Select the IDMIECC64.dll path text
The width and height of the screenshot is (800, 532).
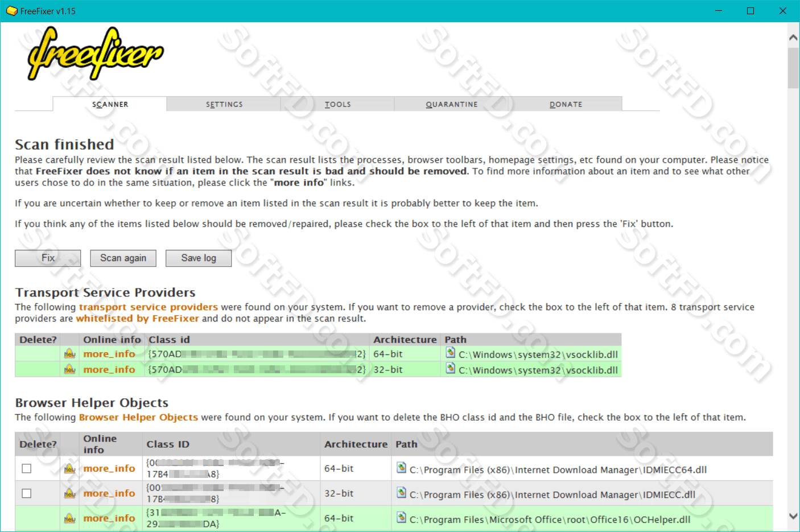coord(558,470)
